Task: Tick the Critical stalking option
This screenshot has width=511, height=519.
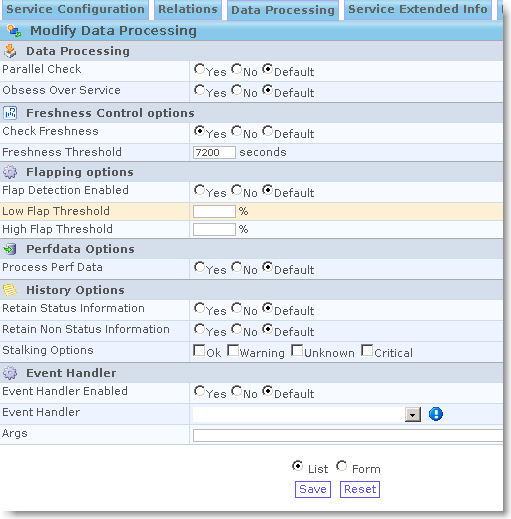Action: [367, 350]
